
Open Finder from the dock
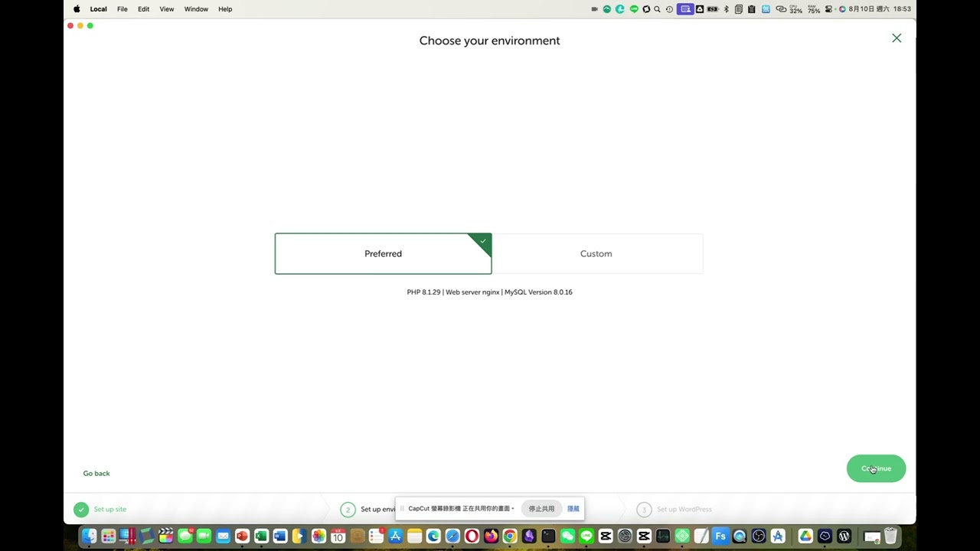coord(90,536)
